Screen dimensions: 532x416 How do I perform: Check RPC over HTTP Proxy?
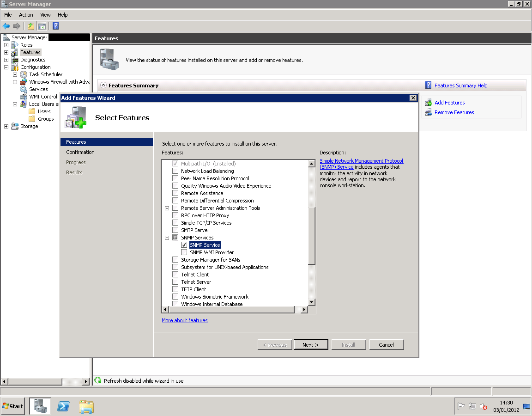(x=175, y=215)
